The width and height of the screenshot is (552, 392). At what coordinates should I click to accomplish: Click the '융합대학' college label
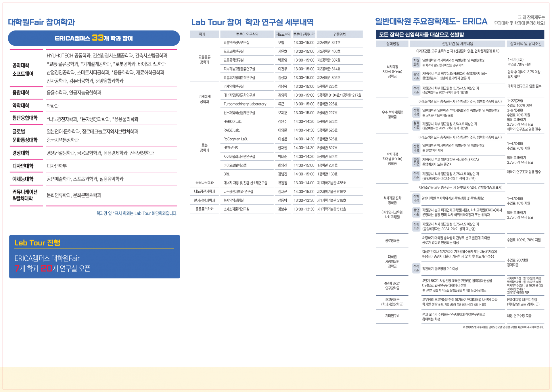click(21, 93)
